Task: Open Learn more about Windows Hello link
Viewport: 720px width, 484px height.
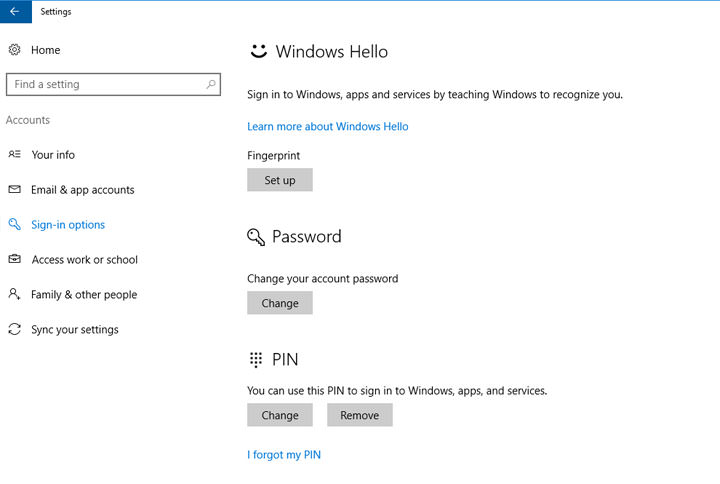Action: [327, 127]
